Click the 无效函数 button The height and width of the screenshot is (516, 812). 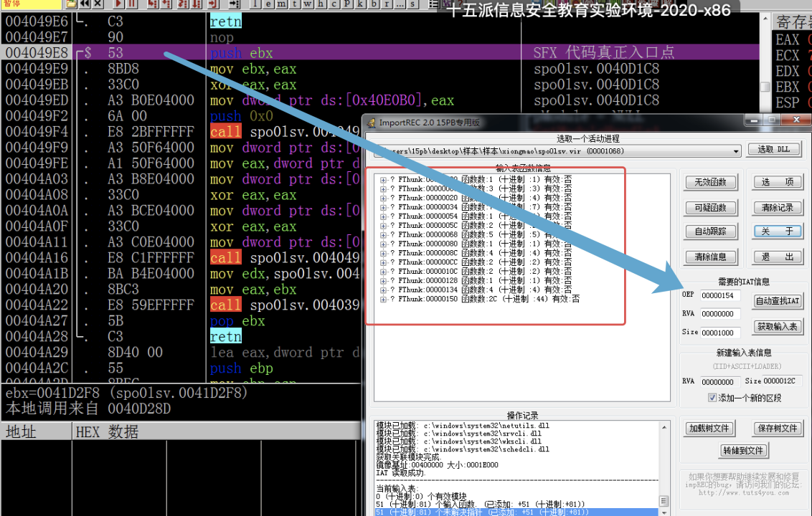711,183
